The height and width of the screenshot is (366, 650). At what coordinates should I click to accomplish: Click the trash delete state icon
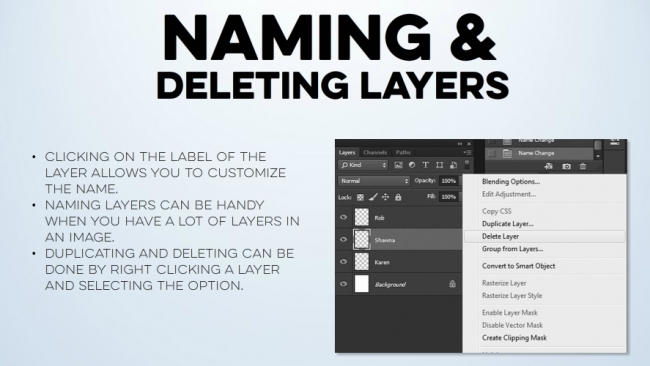583,166
